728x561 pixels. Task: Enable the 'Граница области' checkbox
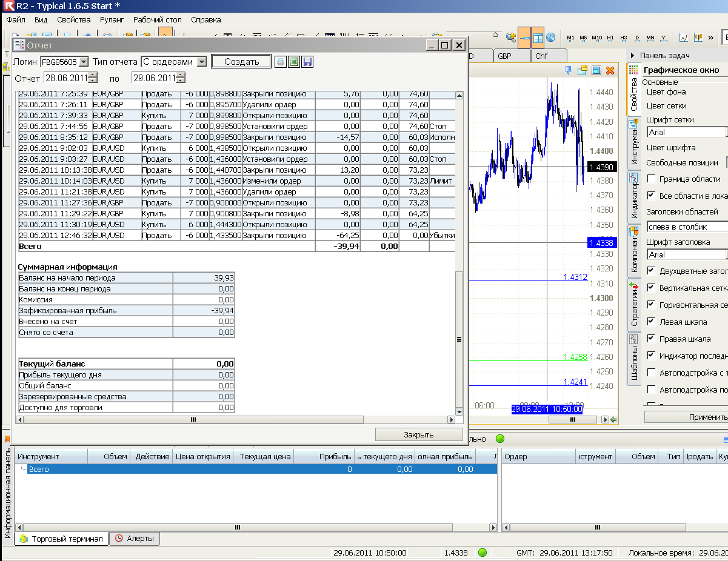[x=652, y=179]
